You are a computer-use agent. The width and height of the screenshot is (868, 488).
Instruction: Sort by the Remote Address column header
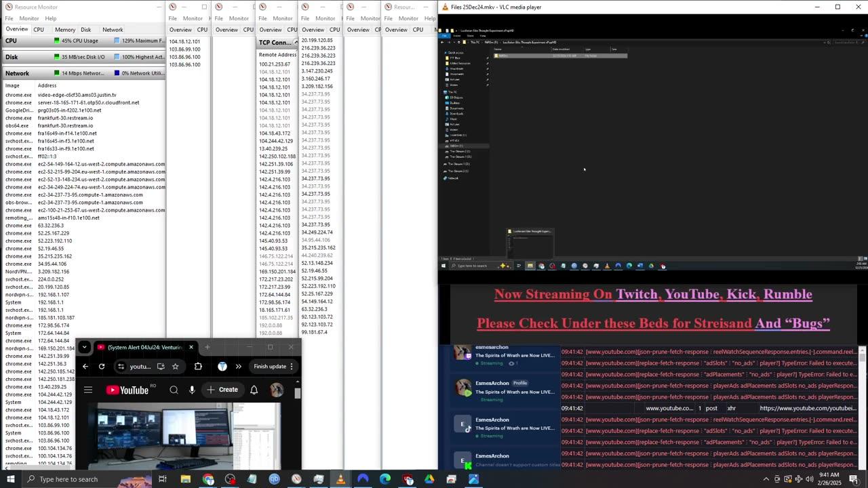point(277,55)
